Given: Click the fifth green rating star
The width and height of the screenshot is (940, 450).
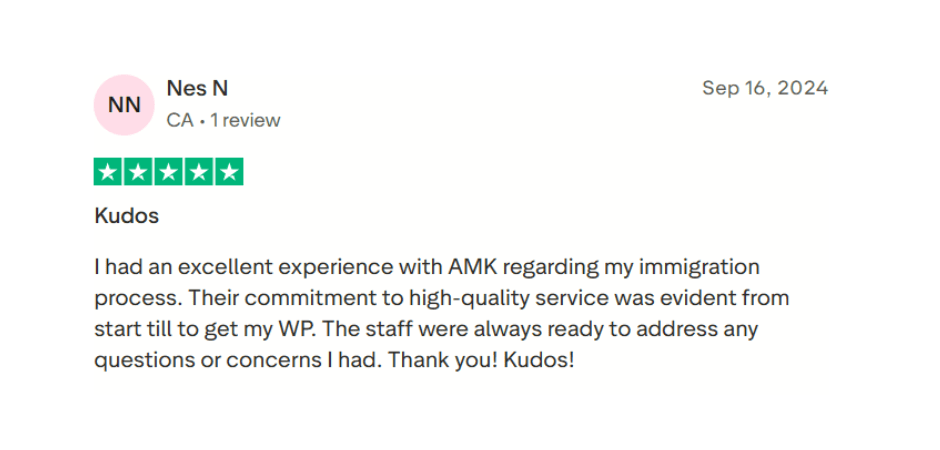Looking at the screenshot, I should click(229, 172).
